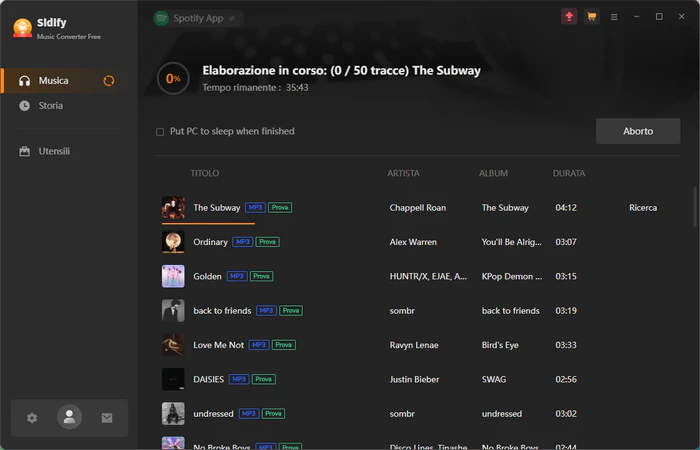Click The Subway album thumbnail
The height and width of the screenshot is (450, 700).
173,208
